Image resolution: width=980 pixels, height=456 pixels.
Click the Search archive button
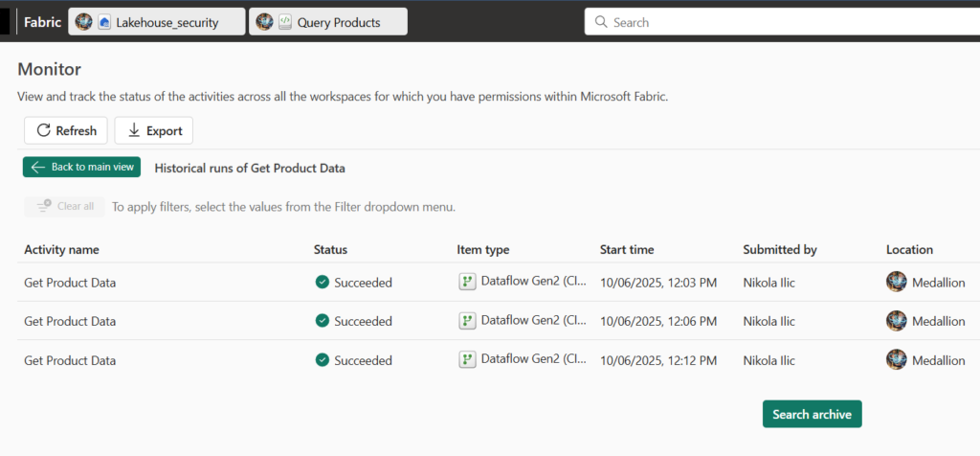[x=812, y=414]
